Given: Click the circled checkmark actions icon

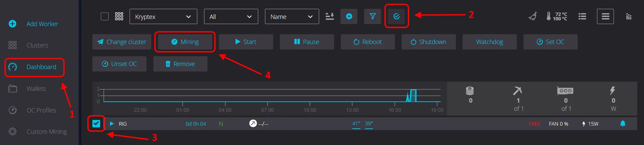Looking at the screenshot, I should 396,17.
